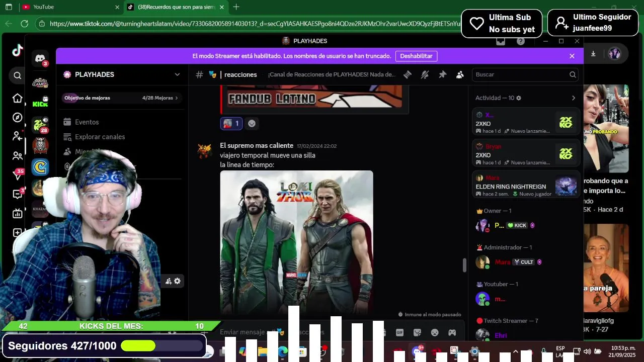This screenshot has width=644, height=362.
Task: Open TikTok search icon
Action: pyautogui.click(x=18, y=75)
